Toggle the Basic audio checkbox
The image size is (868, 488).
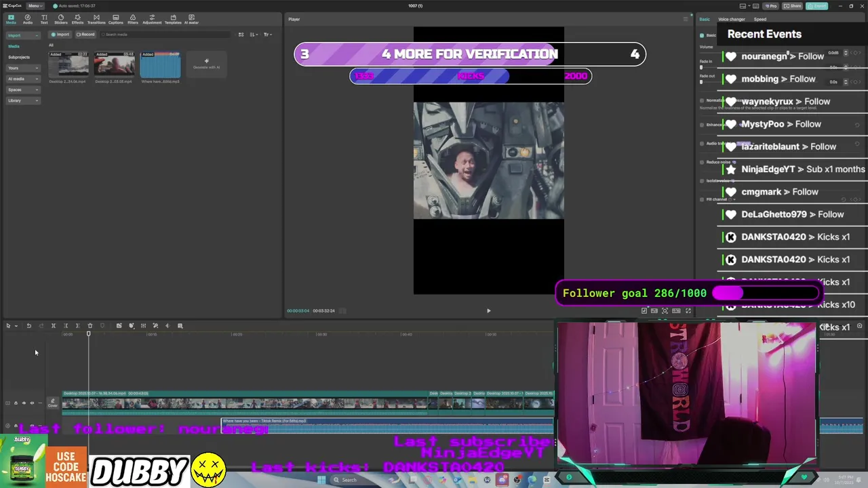(x=702, y=35)
